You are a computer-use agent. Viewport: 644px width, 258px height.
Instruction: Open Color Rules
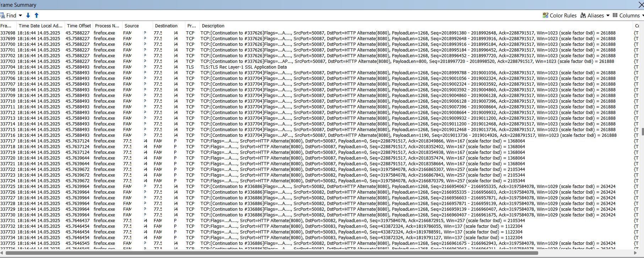tap(560, 16)
